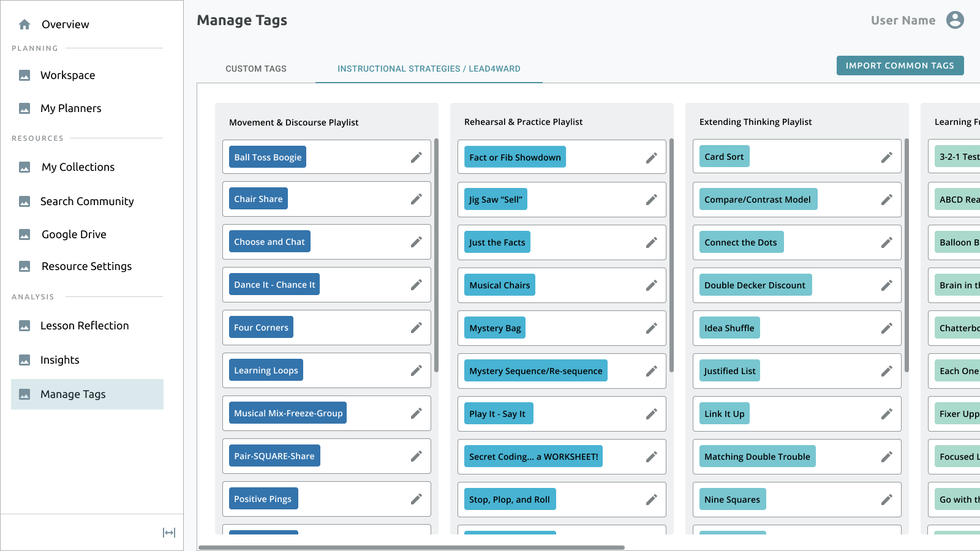Edit the Mystery Bag tag
Screen dimensions: 980x551
[652, 328]
